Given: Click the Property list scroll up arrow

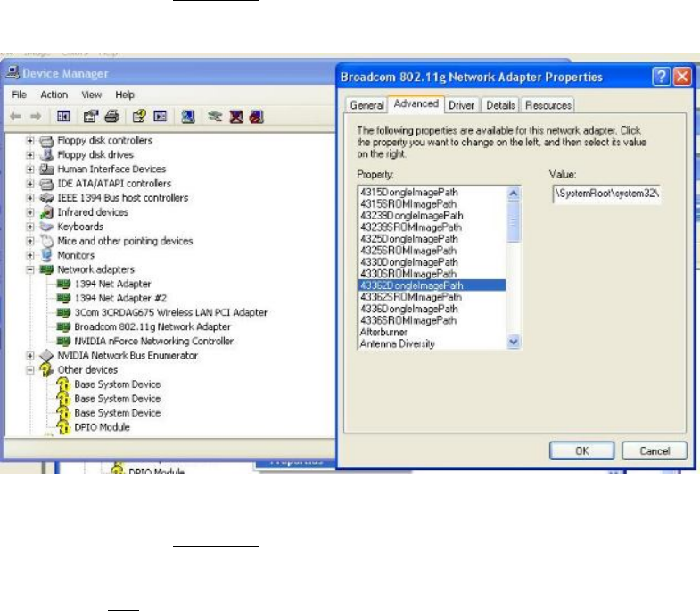Looking at the screenshot, I should click(514, 194).
